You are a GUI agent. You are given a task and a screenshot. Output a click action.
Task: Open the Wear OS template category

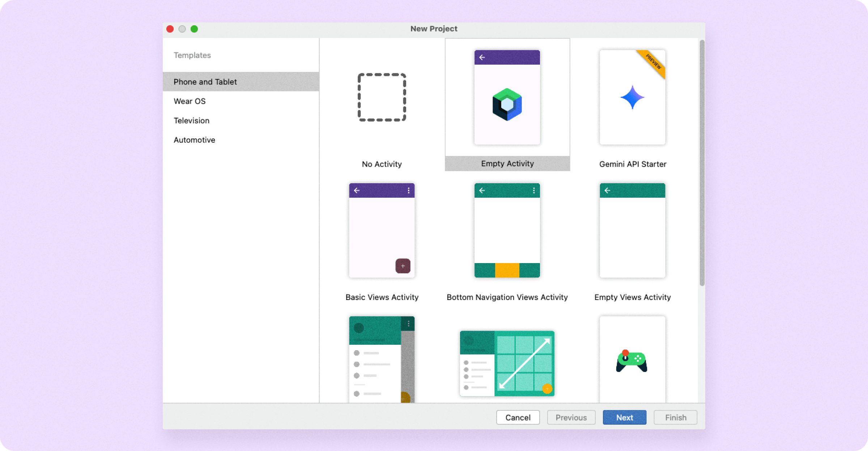tap(190, 101)
